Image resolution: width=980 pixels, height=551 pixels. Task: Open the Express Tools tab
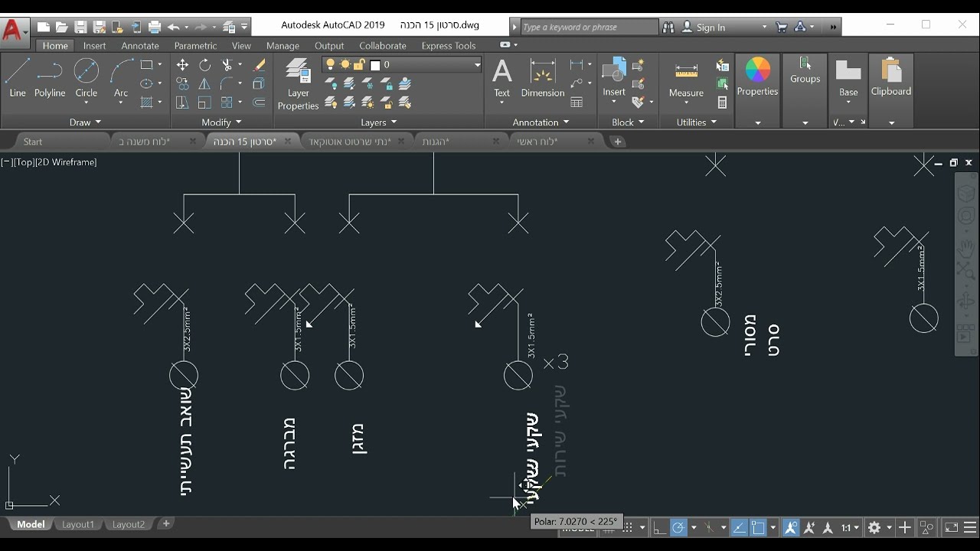coord(449,46)
